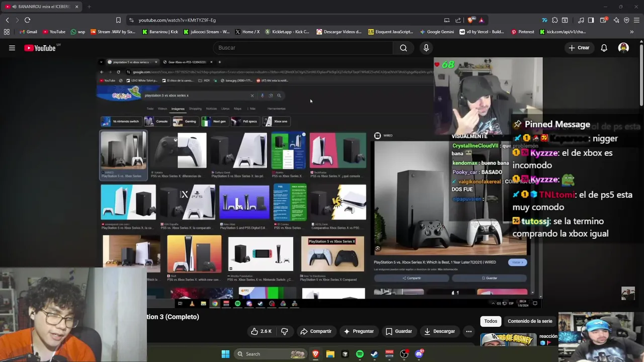Close the BANANIROU mira el ICEBERG tab
Viewport: 644px width, 362px height.
pos(76,7)
